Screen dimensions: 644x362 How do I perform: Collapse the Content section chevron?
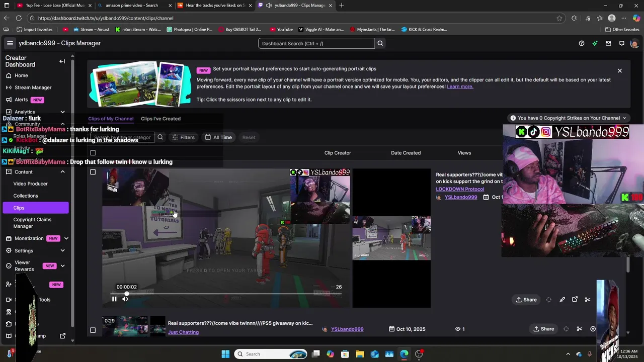(x=62, y=172)
